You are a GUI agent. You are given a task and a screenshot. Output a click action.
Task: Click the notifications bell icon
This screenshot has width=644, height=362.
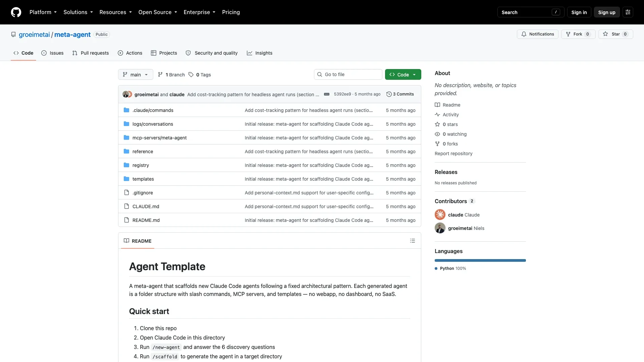[x=524, y=34]
